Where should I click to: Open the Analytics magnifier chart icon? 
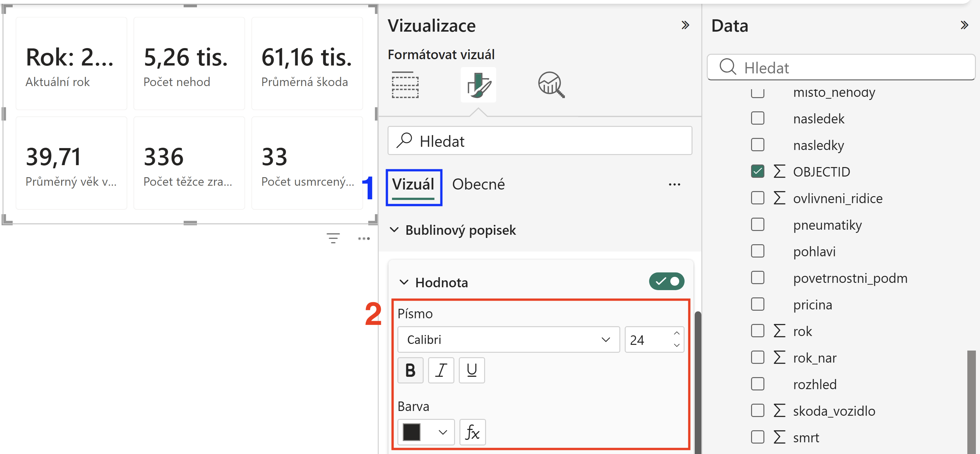pos(551,85)
